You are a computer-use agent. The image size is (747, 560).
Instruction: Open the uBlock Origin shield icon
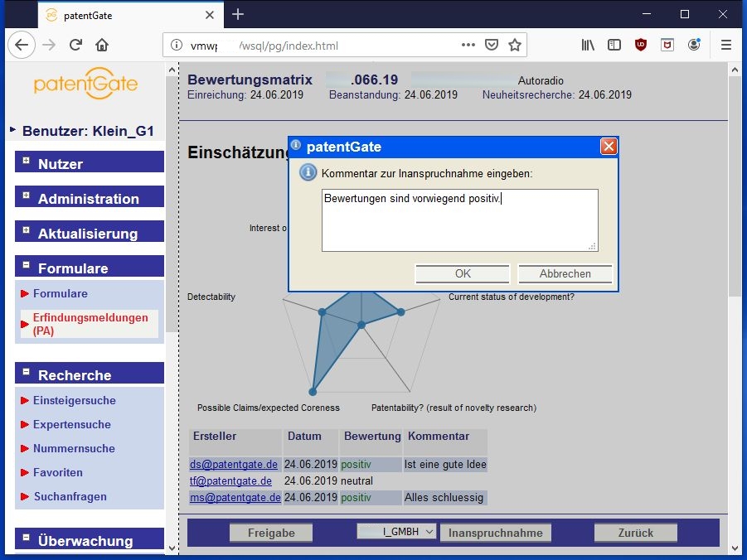641,45
